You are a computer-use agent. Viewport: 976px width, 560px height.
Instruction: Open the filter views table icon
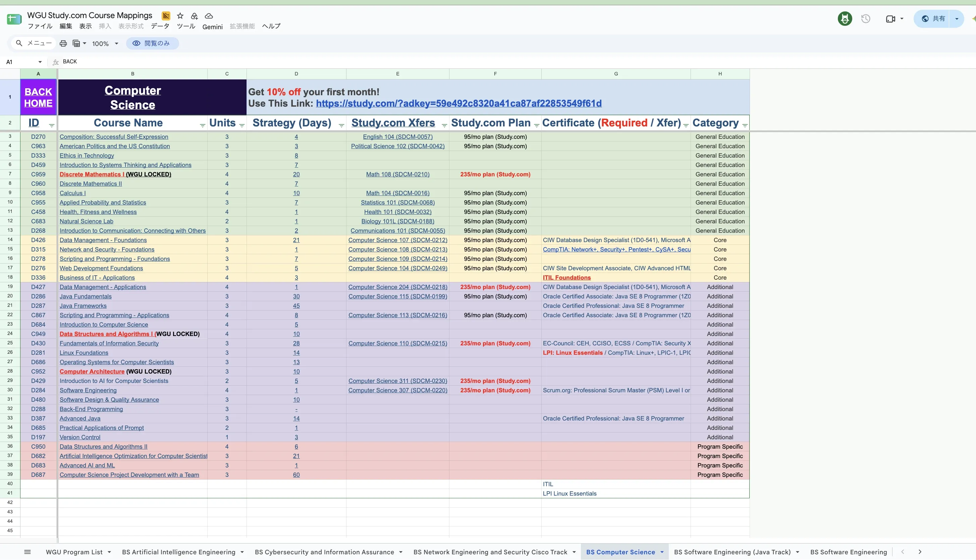[76, 44]
